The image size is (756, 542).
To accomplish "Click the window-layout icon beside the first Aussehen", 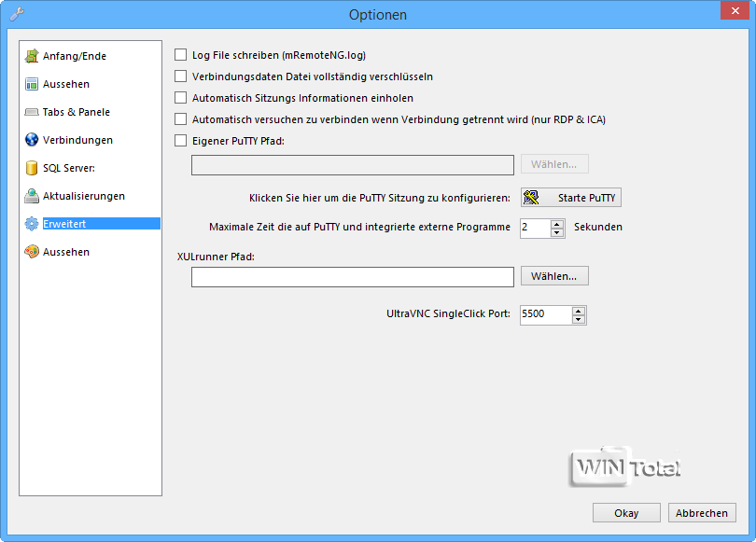I will [x=32, y=84].
